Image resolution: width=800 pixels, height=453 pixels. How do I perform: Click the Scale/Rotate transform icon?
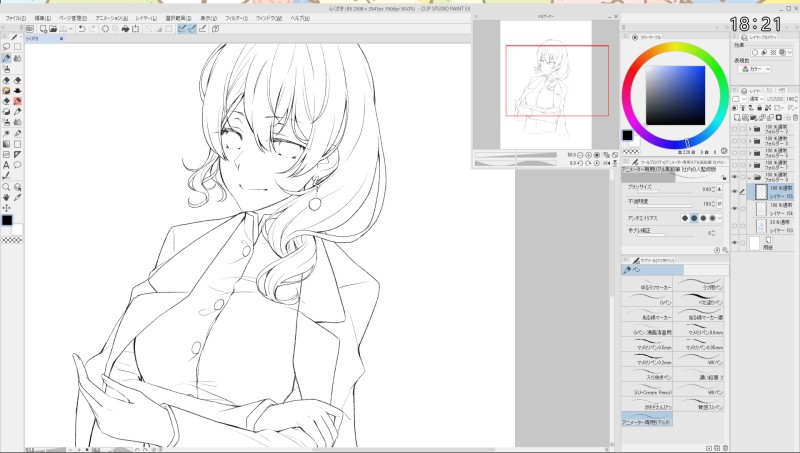click(x=136, y=29)
